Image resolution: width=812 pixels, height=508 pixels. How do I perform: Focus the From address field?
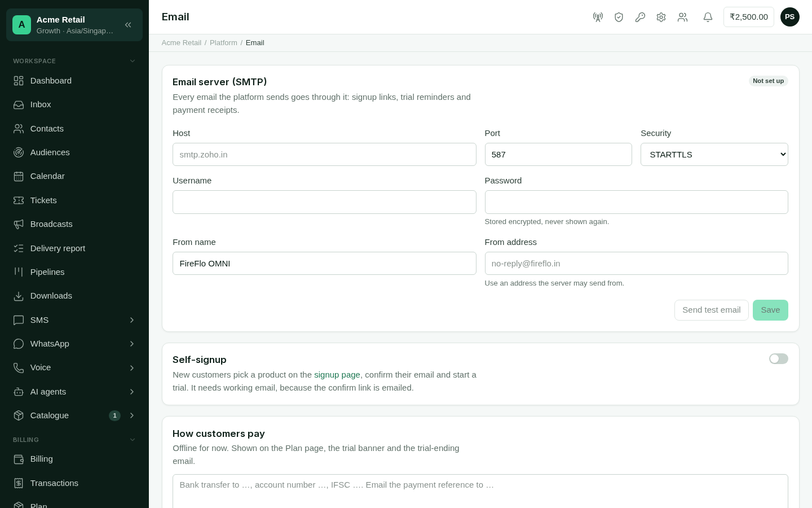[636, 264]
